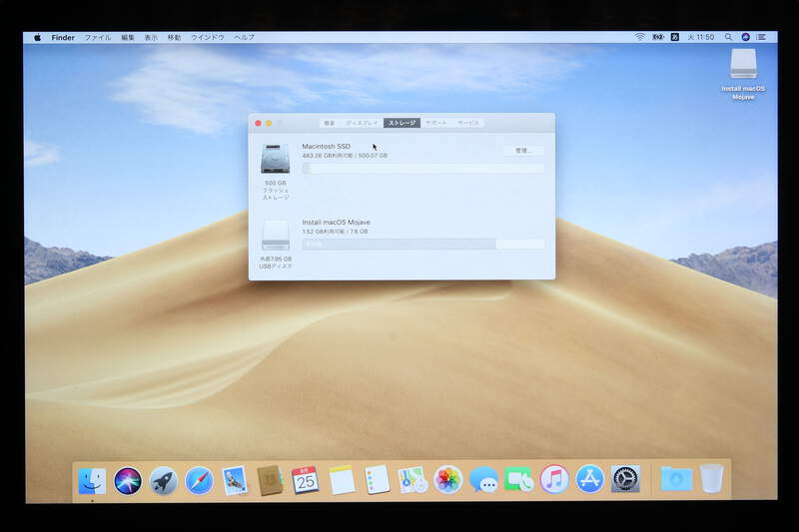Open Maps app in Dock
This screenshot has width=799, height=532.
[x=412, y=479]
